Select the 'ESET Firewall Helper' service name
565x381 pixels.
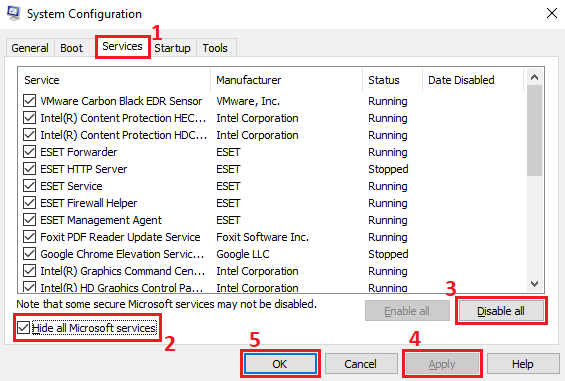coord(89,203)
